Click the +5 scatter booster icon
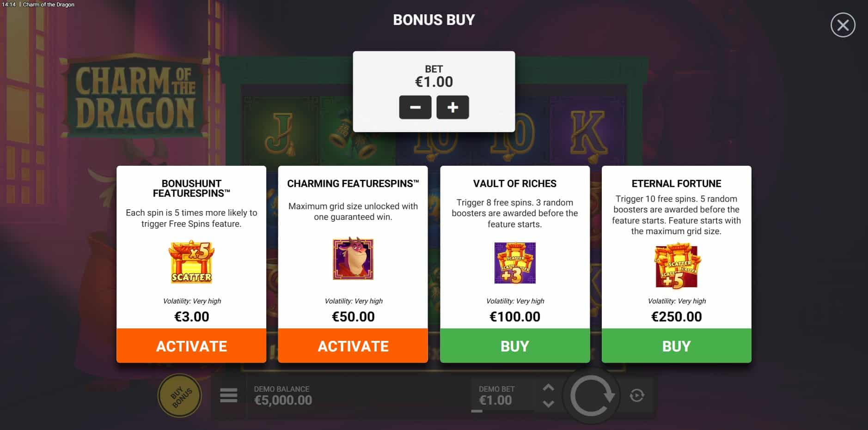Image resolution: width=868 pixels, height=430 pixels. tap(677, 266)
